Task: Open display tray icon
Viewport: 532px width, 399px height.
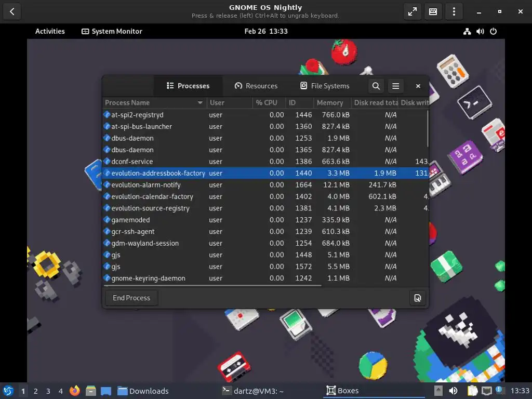Action: pos(486,391)
